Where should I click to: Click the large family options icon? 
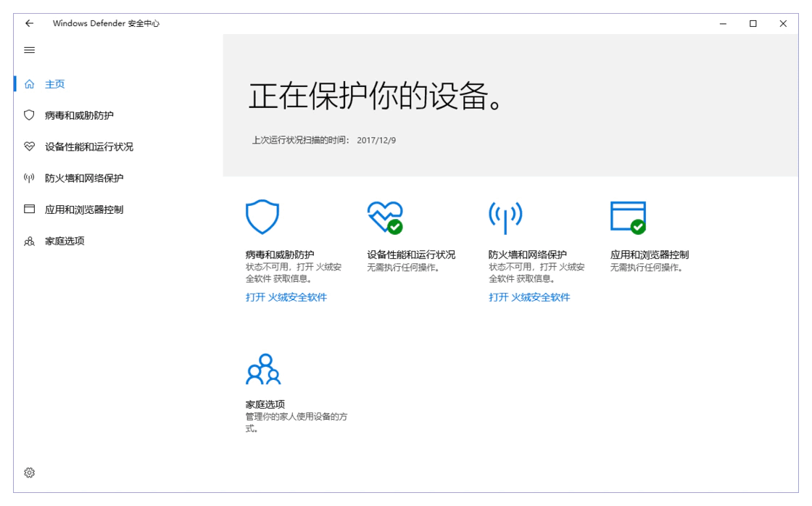[x=263, y=369]
